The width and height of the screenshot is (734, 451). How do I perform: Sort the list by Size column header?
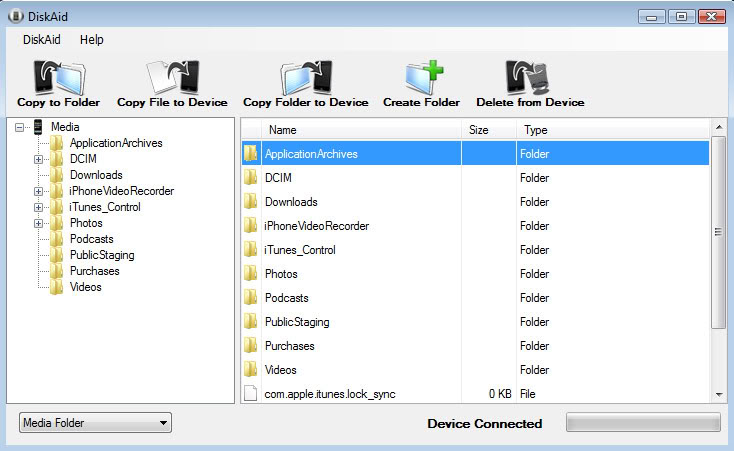[x=489, y=130]
